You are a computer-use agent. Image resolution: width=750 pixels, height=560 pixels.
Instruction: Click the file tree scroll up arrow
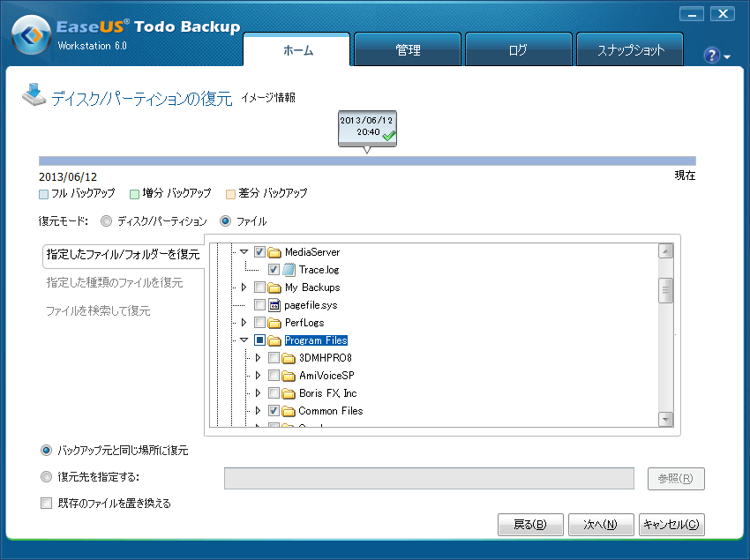click(665, 251)
